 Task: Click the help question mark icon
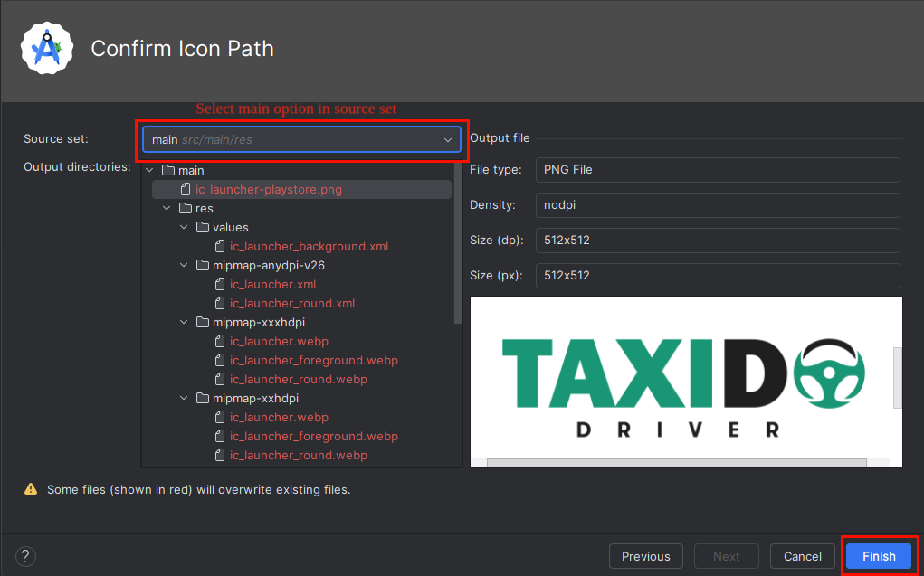[25, 556]
